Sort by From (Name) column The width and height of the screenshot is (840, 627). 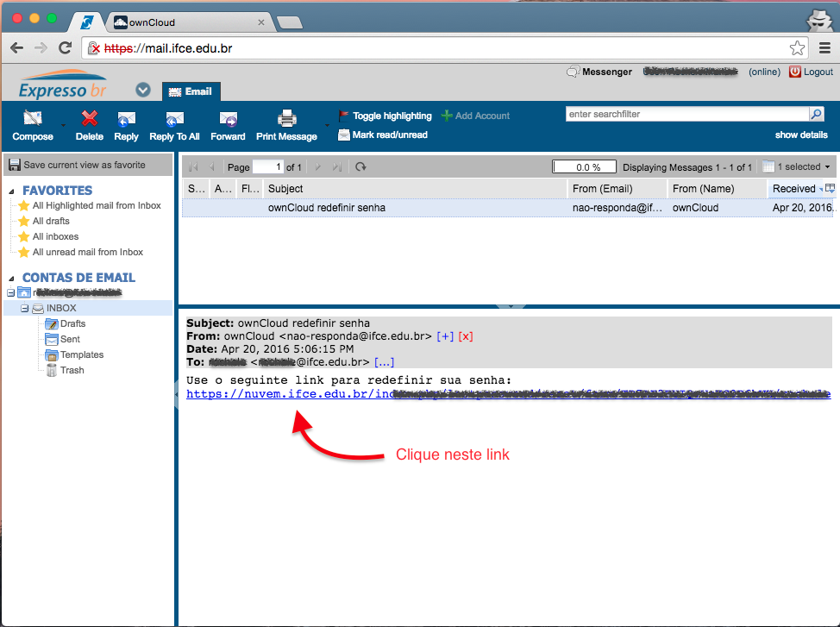pyautogui.click(x=718, y=189)
